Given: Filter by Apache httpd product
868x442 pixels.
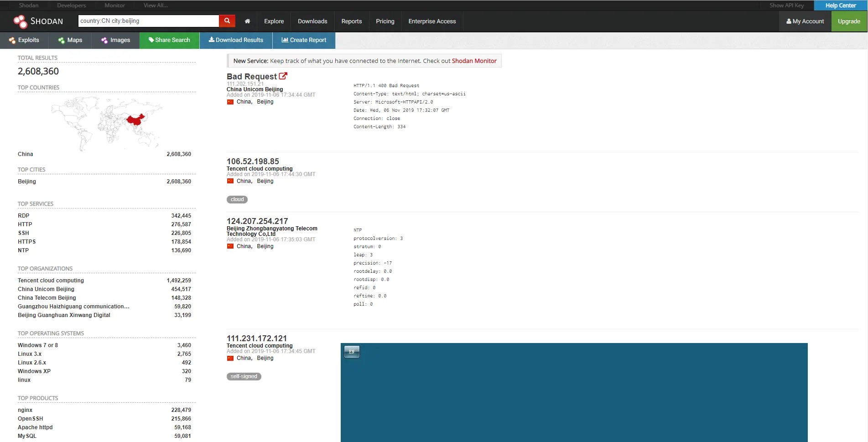Looking at the screenshot, I should point(35,427).
